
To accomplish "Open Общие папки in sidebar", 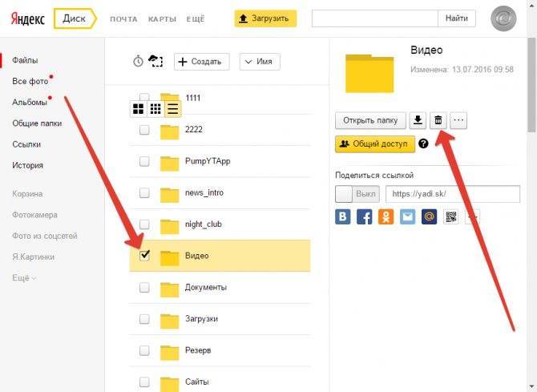I will pyautogui.click(x=37, y=123).
